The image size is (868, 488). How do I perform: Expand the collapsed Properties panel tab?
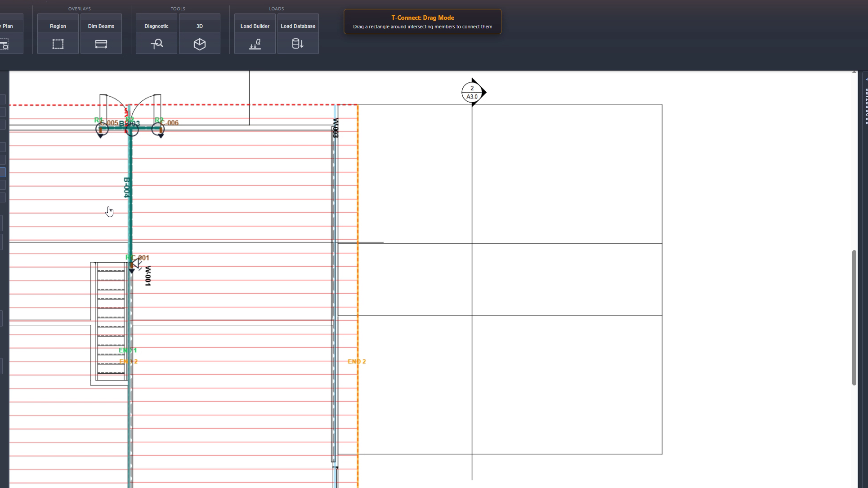[x=865, y=101]
